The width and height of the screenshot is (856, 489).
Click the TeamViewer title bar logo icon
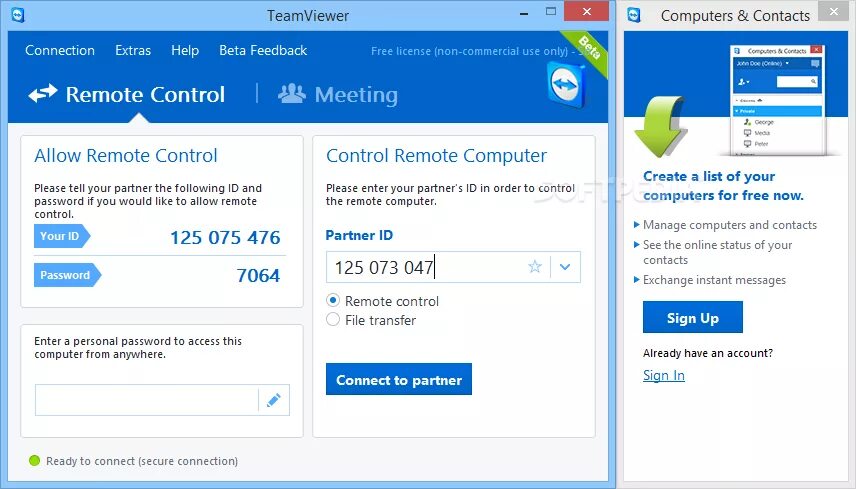pyautogui.click(x=17, y=15)
